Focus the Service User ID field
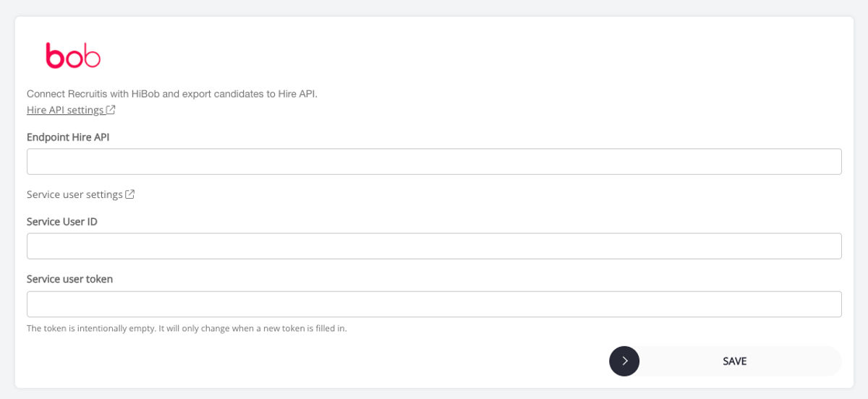868x399 pixels. coord(434,246)
